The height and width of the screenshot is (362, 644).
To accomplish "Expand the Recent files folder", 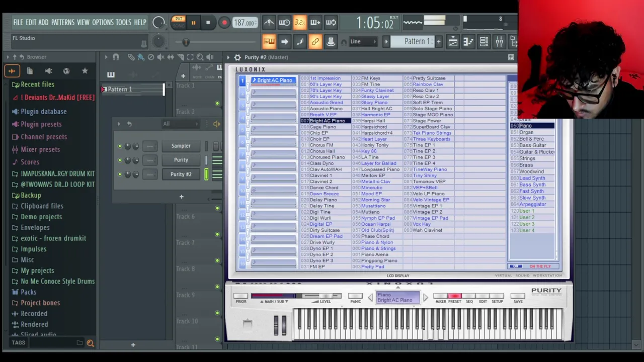I will tap(37, 84).
